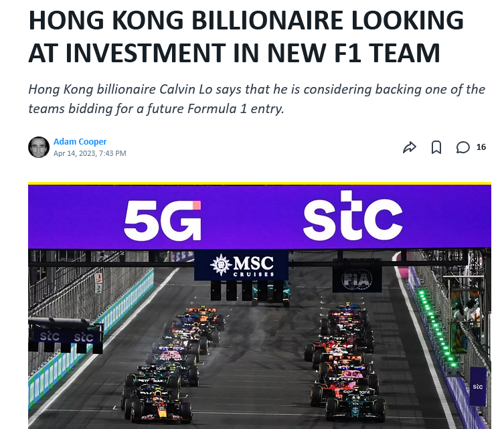Click the large stc logo on banner

pos(353,216)
